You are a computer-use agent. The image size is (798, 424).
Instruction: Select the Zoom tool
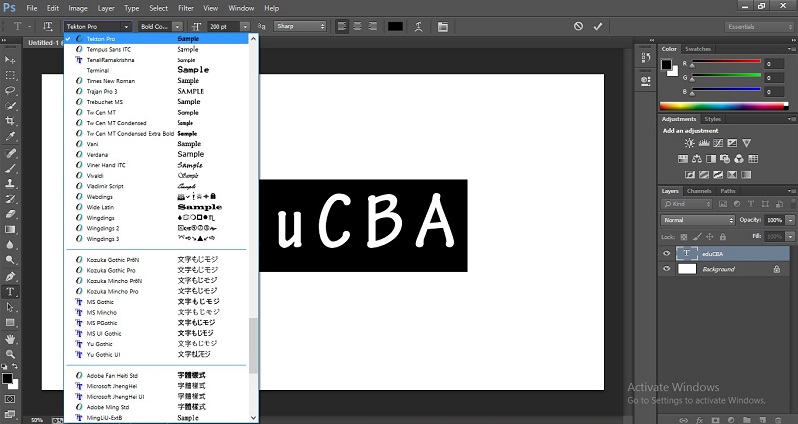(x=10, y=354)
